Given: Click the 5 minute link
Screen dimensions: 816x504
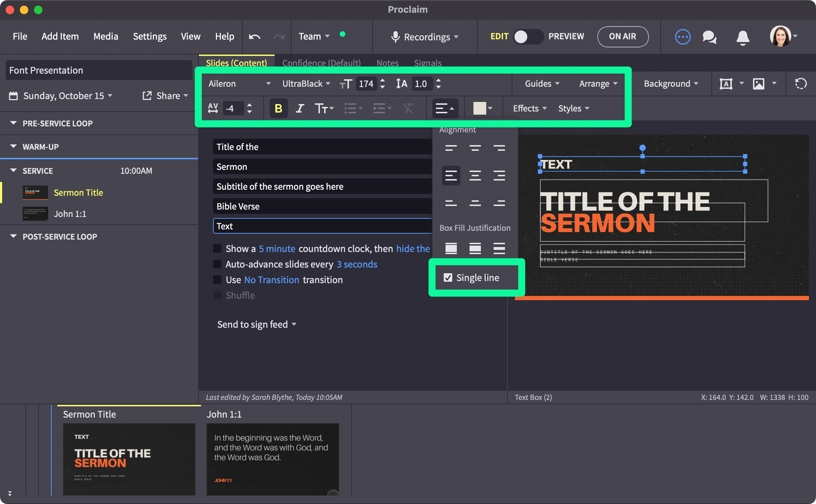Looking at the screenshot, I should (x=277, y=248).
